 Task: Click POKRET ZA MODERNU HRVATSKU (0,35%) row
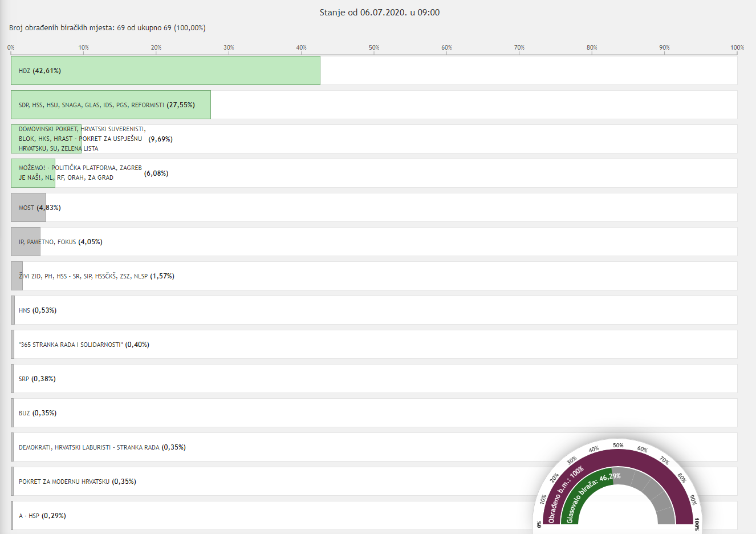click(374, 482)
